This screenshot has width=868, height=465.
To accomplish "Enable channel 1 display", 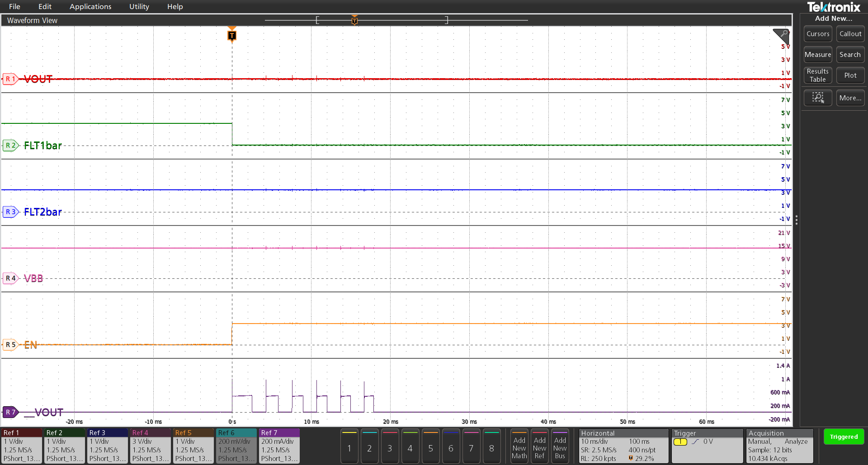I will tap(349, 446).
